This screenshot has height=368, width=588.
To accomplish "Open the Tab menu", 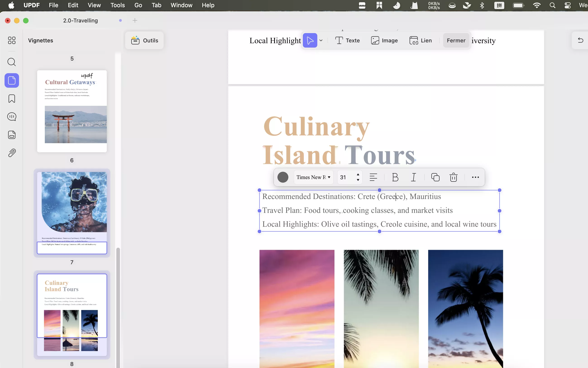I will tap(156, 5).
